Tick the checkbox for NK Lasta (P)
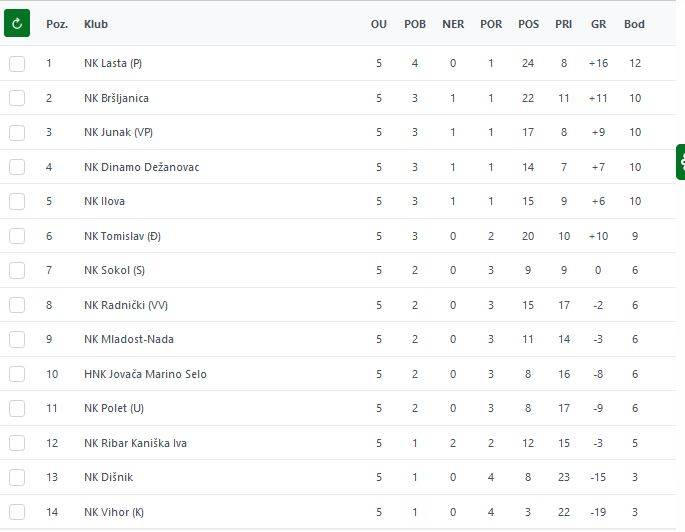This screenshot has width=685, height=532. (x=17, y=64)
